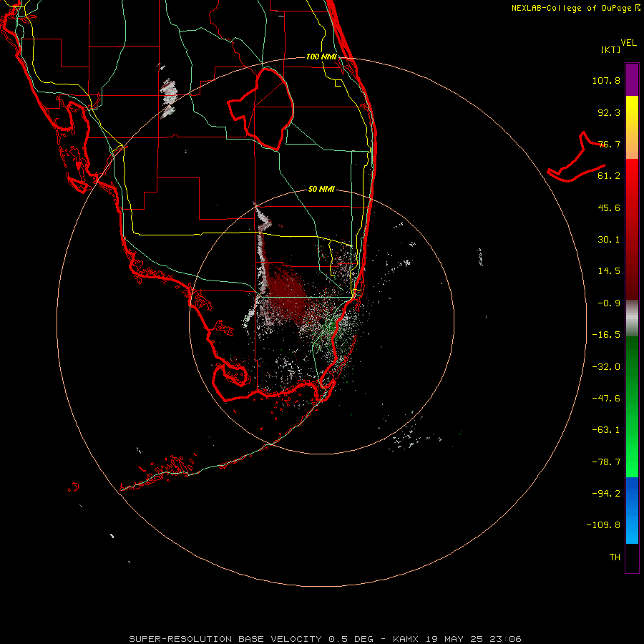Select the 76.7 velocity scale value
Screen dimensions: 644x644
pyautogui.click(x=609, y=144)
